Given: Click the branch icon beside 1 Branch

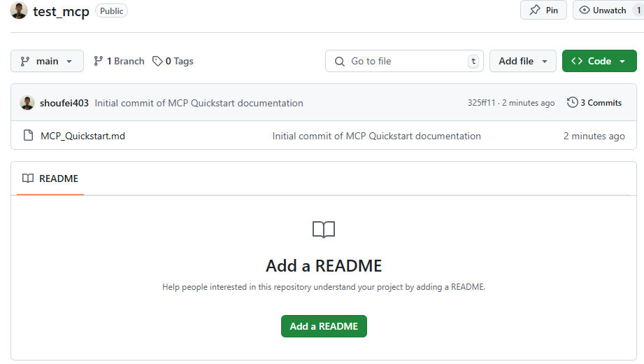Looking at the screenshot, I should [x=98, y=62].
